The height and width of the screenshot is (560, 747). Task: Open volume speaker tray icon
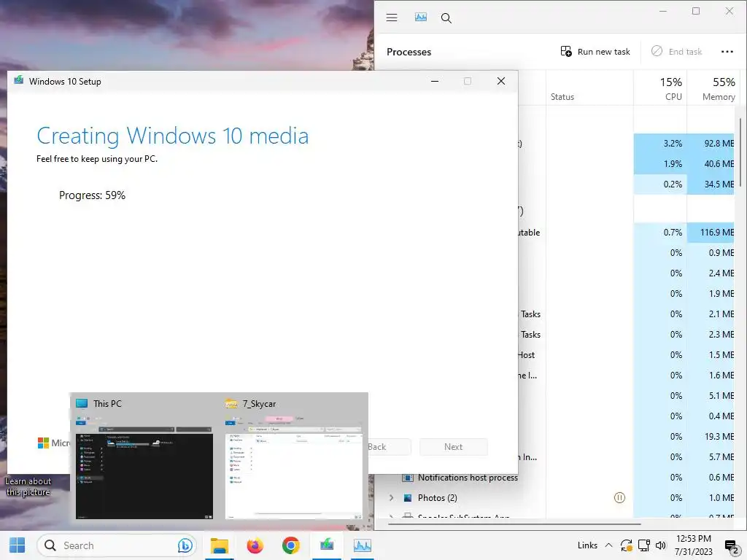(x=660, y=545)
